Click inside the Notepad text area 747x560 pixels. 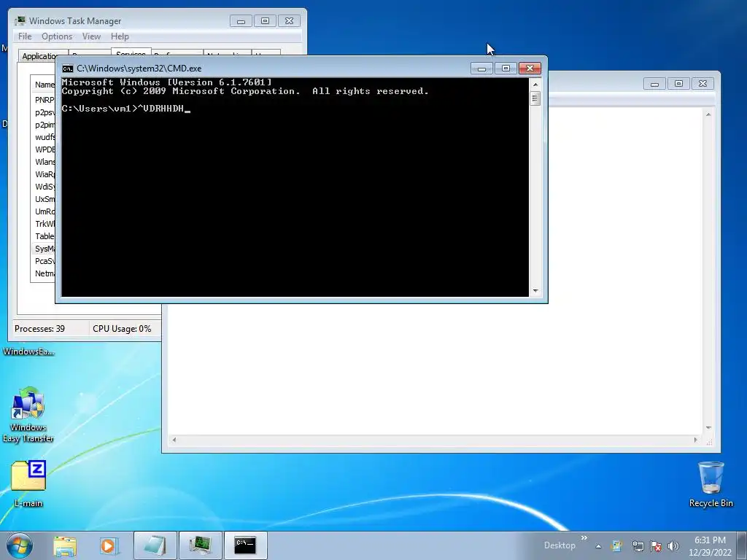tap(436, 369)
